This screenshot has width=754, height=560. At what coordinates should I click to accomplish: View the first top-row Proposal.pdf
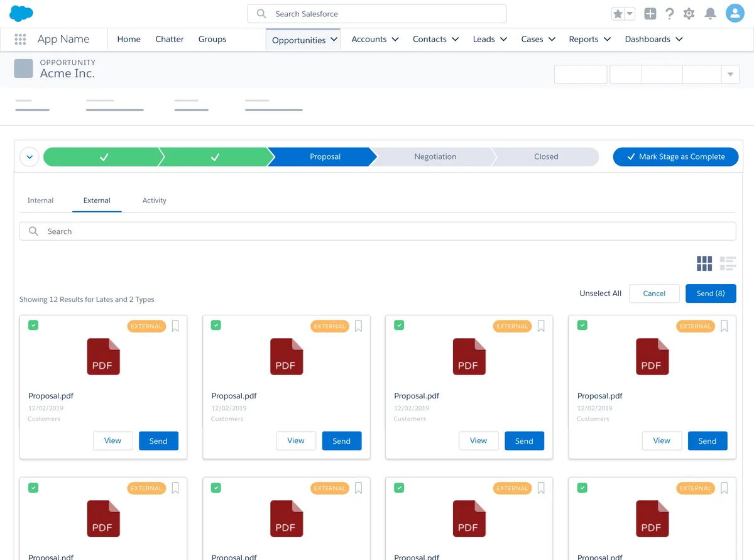click(x=112, y=441)
